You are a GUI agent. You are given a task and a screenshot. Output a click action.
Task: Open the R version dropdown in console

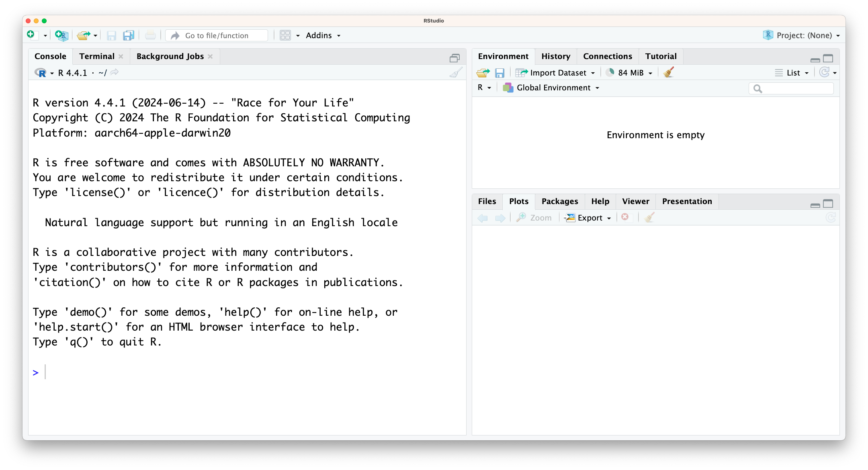point(52,73)
